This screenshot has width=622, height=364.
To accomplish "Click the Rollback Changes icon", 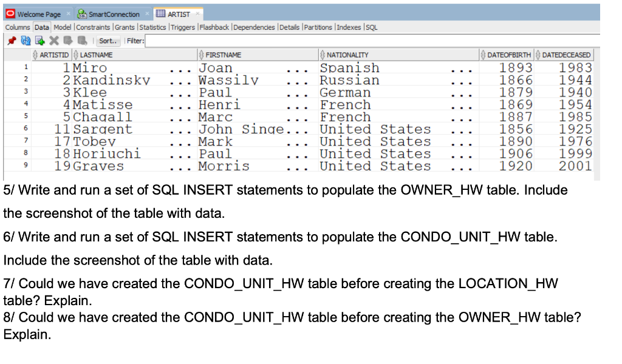I will 82,41.
